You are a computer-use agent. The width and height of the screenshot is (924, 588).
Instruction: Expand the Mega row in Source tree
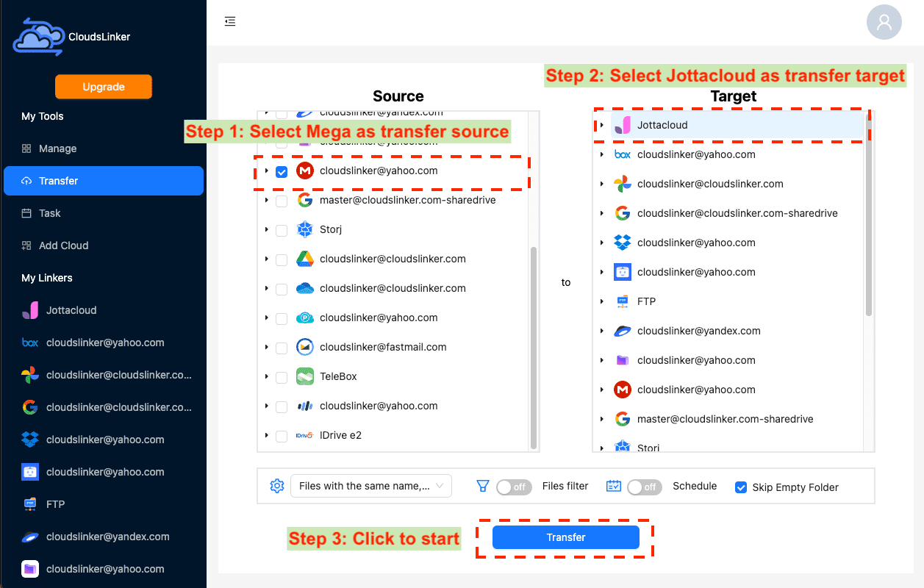point(266,171)
